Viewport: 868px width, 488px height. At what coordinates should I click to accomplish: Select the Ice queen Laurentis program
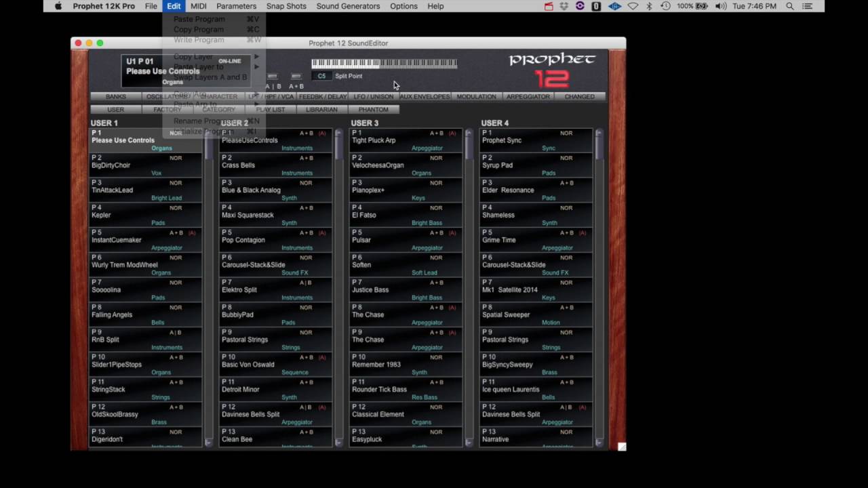(x=536, y=390)
